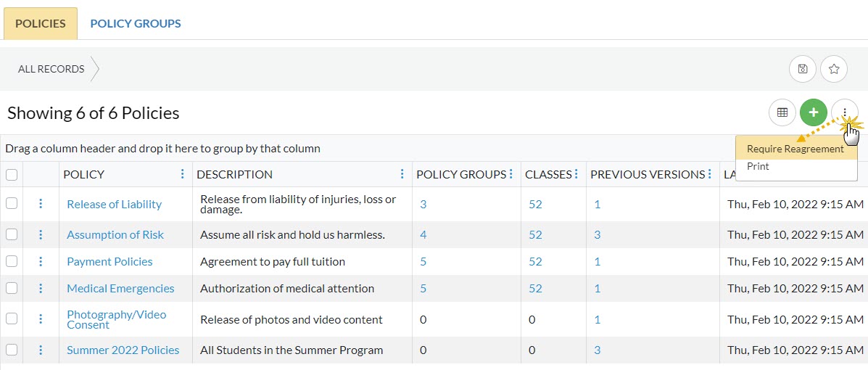
Task: Click the save view disk icon
Action: pos(802,69)
